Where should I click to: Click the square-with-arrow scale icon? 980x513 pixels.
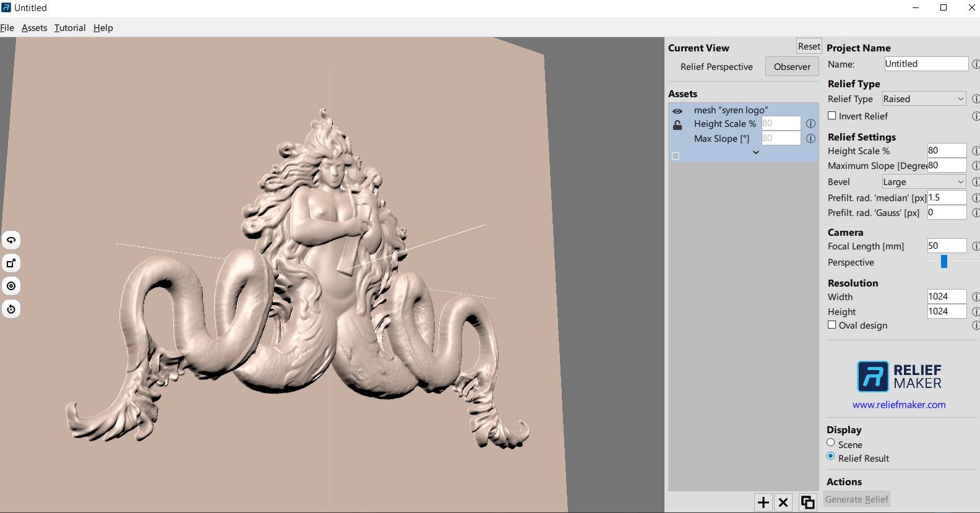point(11,263)
